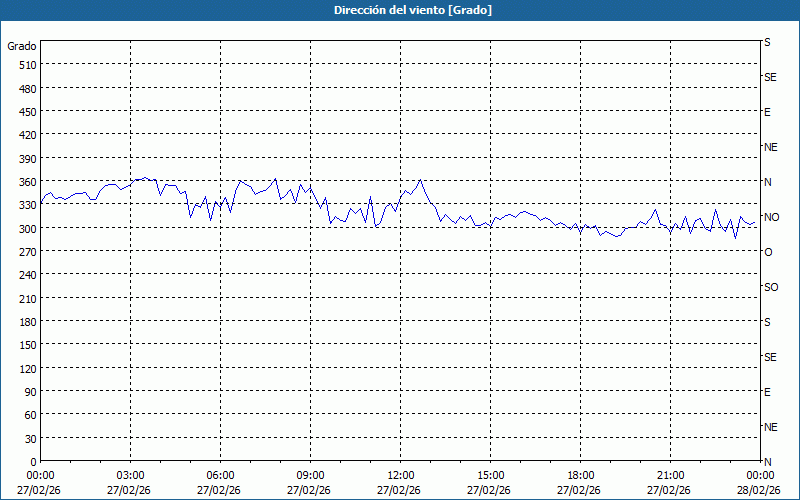This screenshot has width=800, height=500.
Task: Click the chart title "Dirección del viento [Grado]"
Action: (x=399, y=10)
